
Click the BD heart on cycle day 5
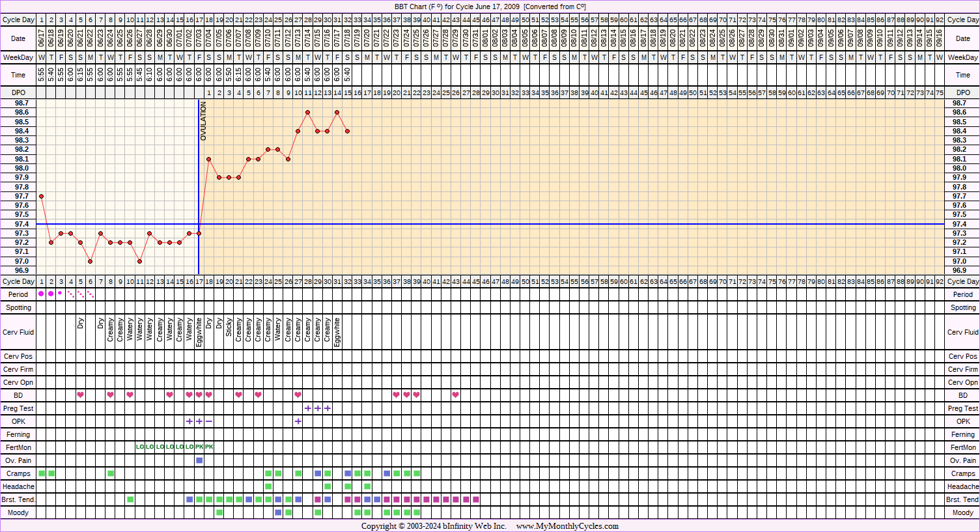[x=81, y=395]
